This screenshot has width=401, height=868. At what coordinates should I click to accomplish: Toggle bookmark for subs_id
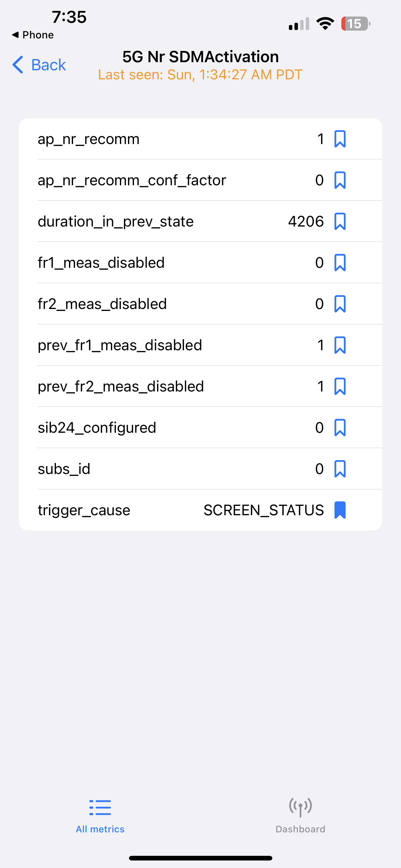coord(340,469)
